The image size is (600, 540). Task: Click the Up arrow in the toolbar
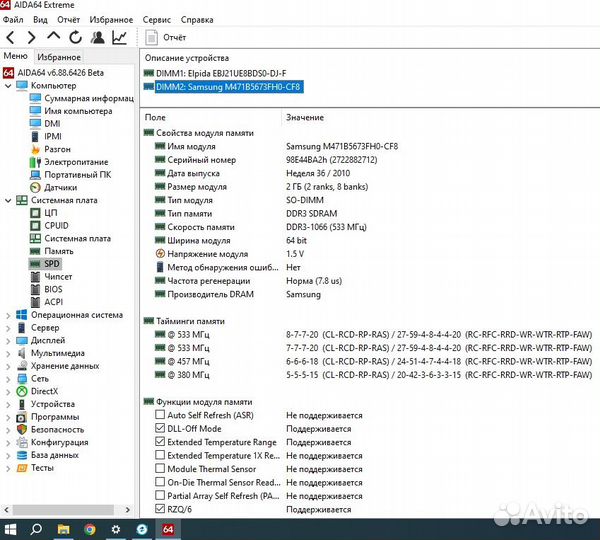[x=53, y=38]
